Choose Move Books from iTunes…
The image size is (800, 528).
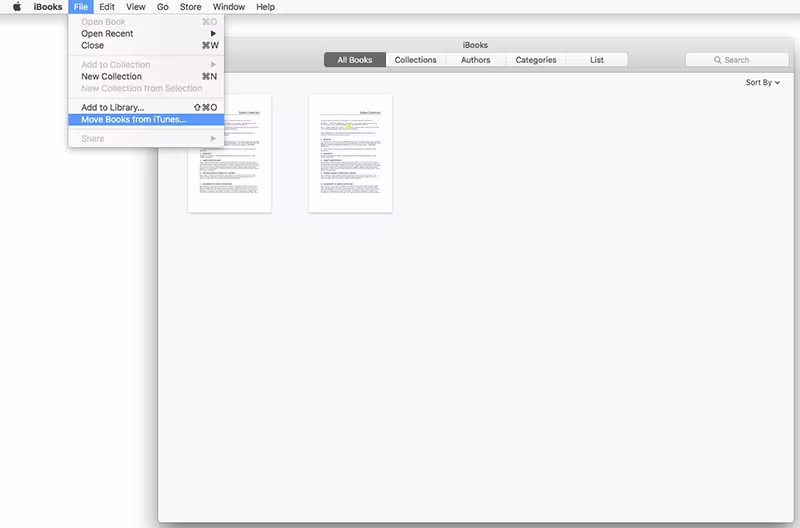point(146,119)
